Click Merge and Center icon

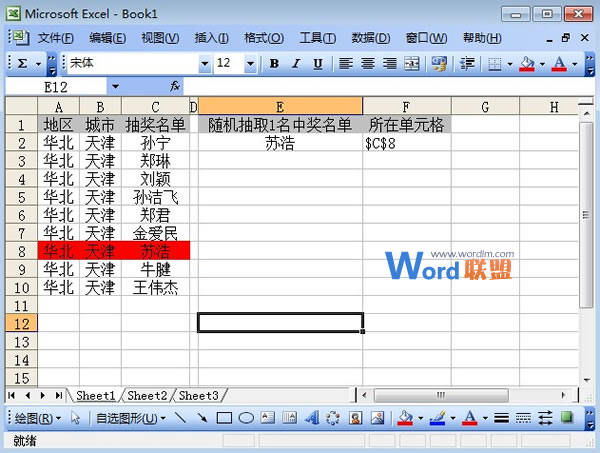tap(412, 63)
